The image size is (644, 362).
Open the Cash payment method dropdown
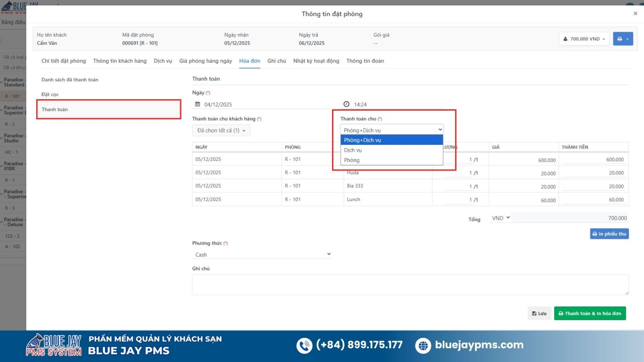coord(262,254)
